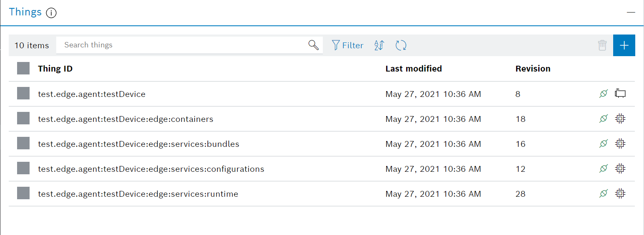Toggle the select-all checkbox in header

[23, 69]
